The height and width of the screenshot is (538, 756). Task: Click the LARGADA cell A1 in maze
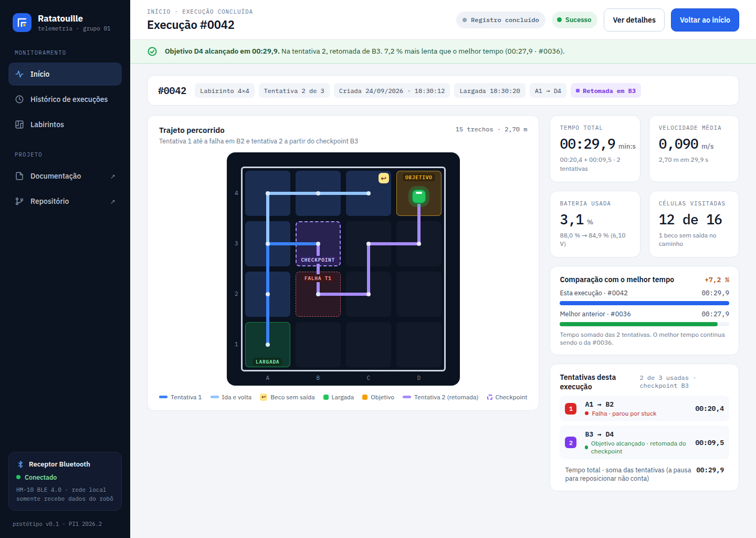click(268, 345)
